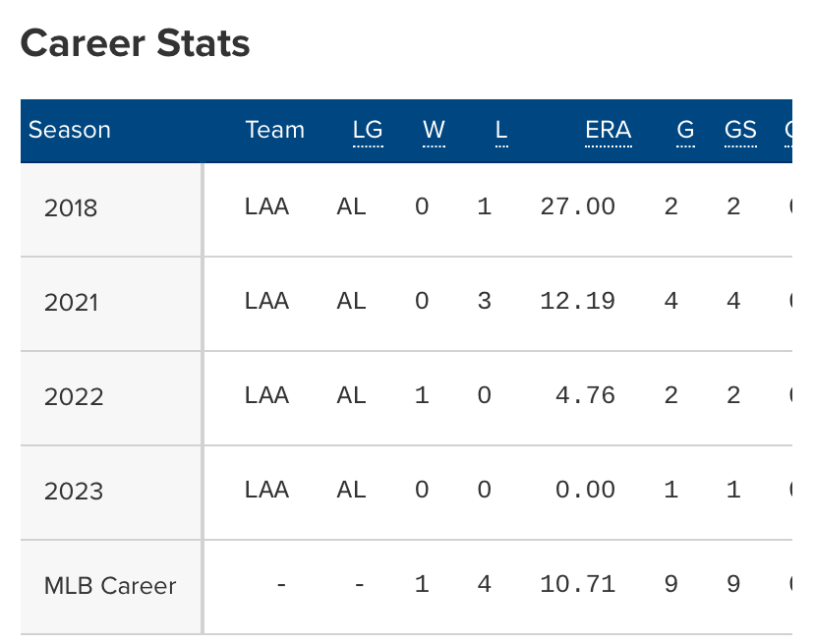This screenshot has width=814, height=644.
Task: Click the Career Stats heading
Action: coord(135,43)
